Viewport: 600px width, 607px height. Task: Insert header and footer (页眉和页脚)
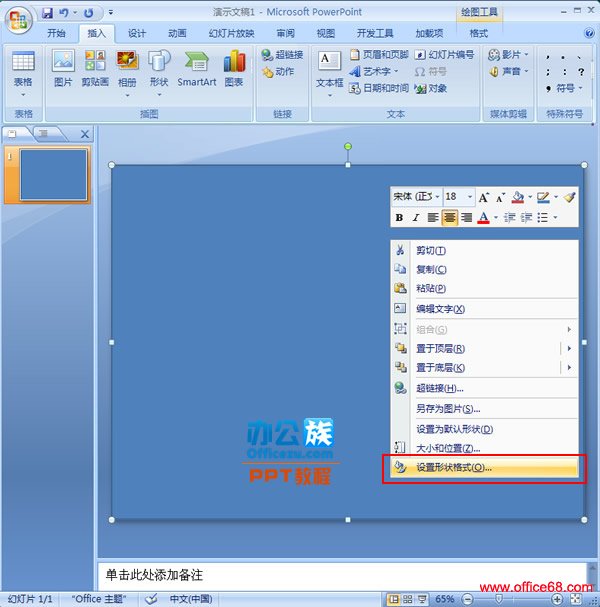(x=379, y=55)
